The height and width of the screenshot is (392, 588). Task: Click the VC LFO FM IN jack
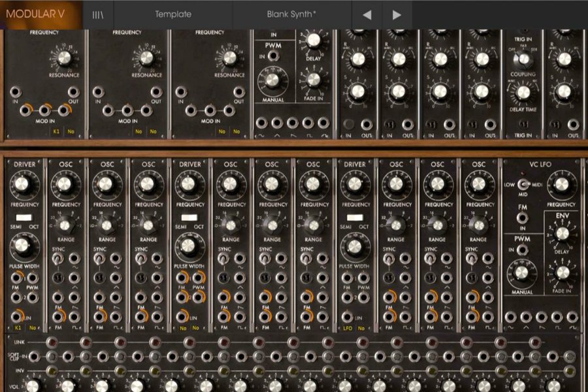[523, 216]
